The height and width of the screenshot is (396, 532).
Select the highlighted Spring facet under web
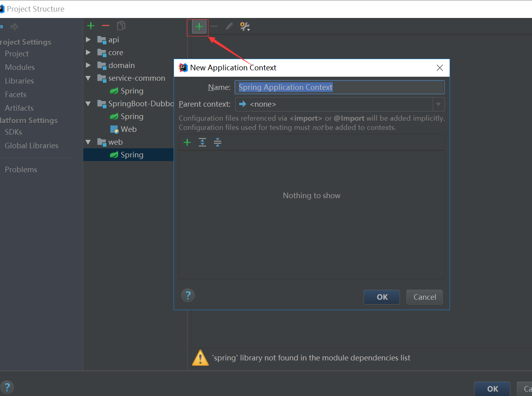132,155
